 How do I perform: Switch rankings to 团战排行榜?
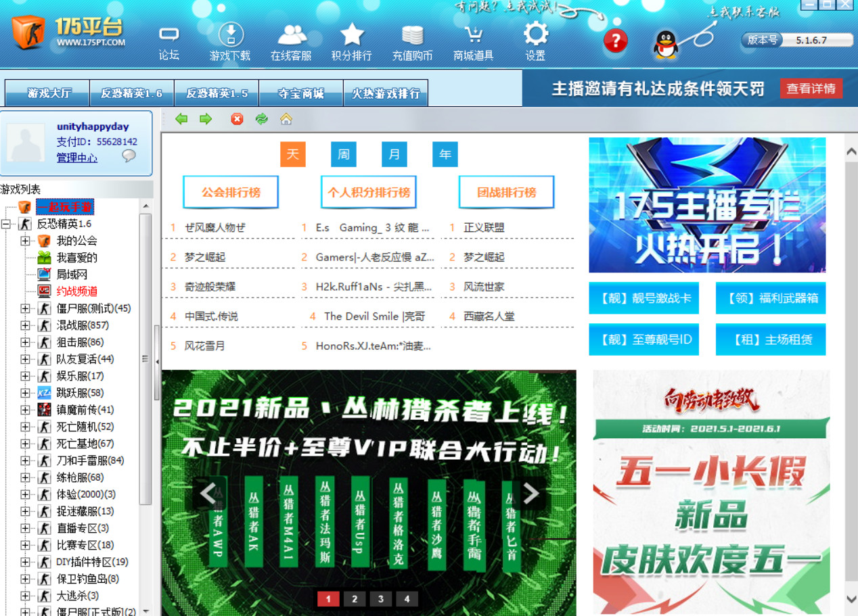pyautogui.click(x=506, y=192)
